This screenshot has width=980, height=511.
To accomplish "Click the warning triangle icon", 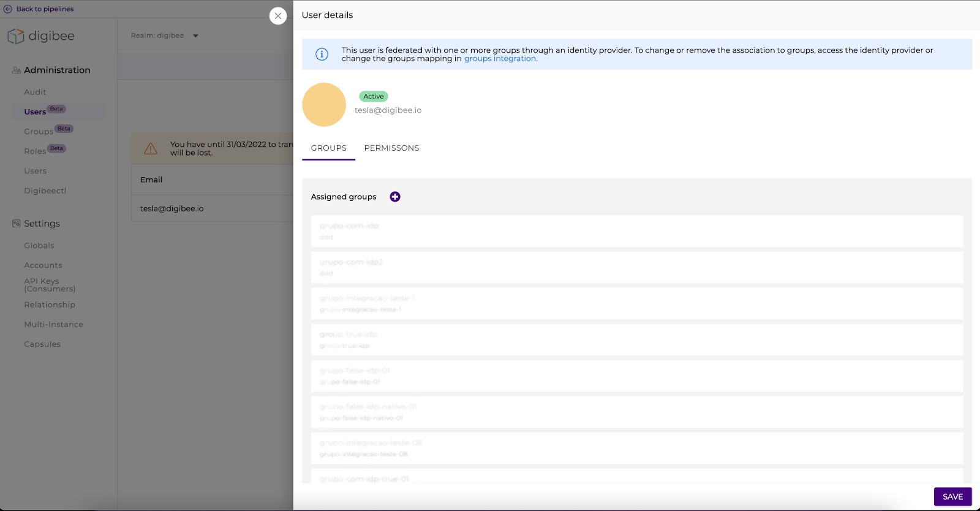I will tap(151, 149).
